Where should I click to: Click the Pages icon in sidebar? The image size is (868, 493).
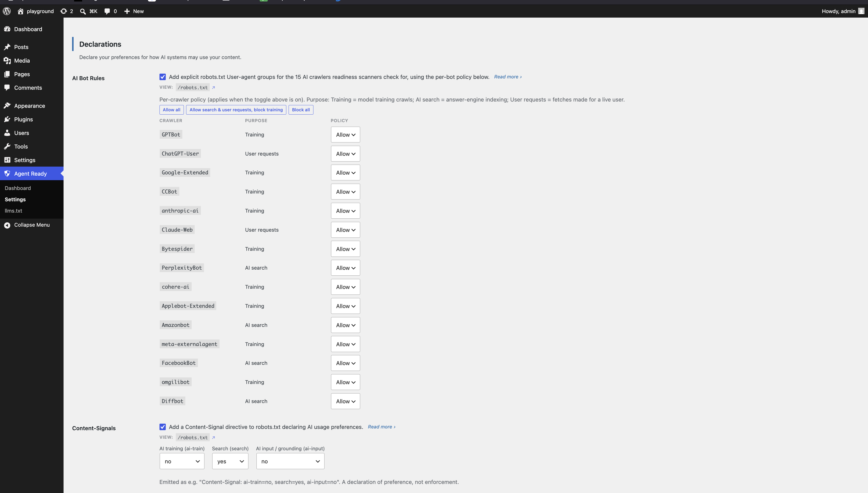pos(7,74)
